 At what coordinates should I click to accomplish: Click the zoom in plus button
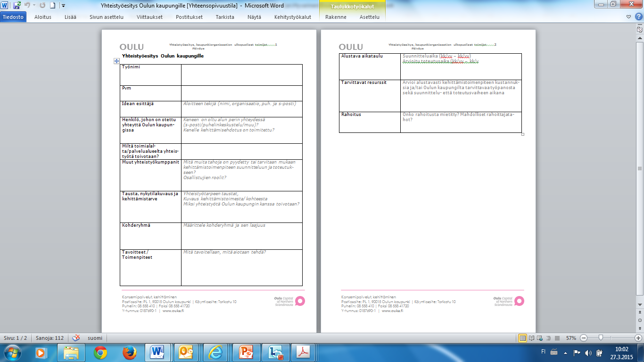(638, 338)
